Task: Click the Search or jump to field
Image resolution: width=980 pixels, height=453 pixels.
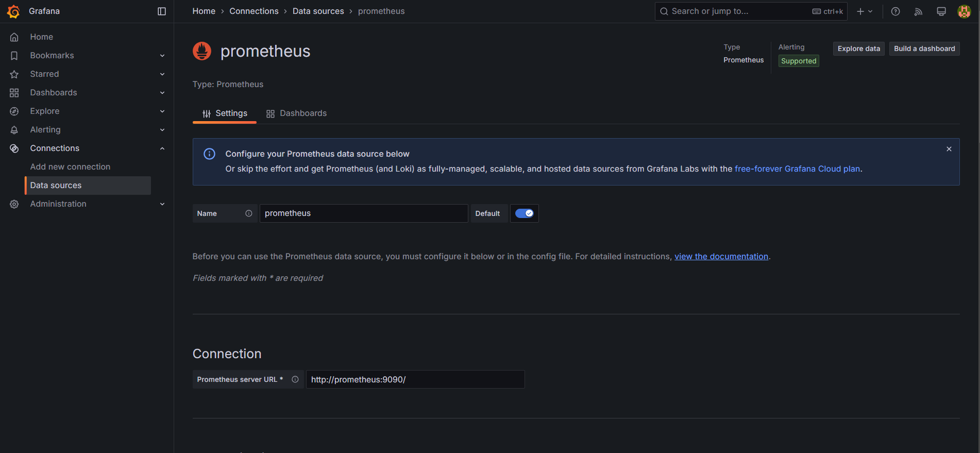Action: (x=751, y=11)
